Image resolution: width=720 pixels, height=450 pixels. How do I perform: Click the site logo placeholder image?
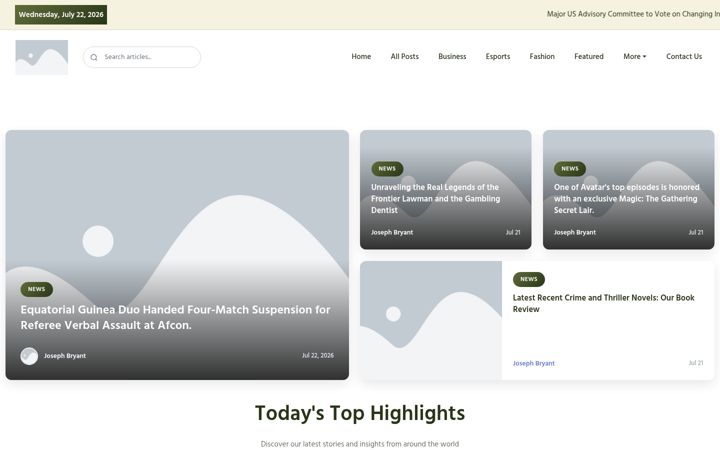[42, 57]
